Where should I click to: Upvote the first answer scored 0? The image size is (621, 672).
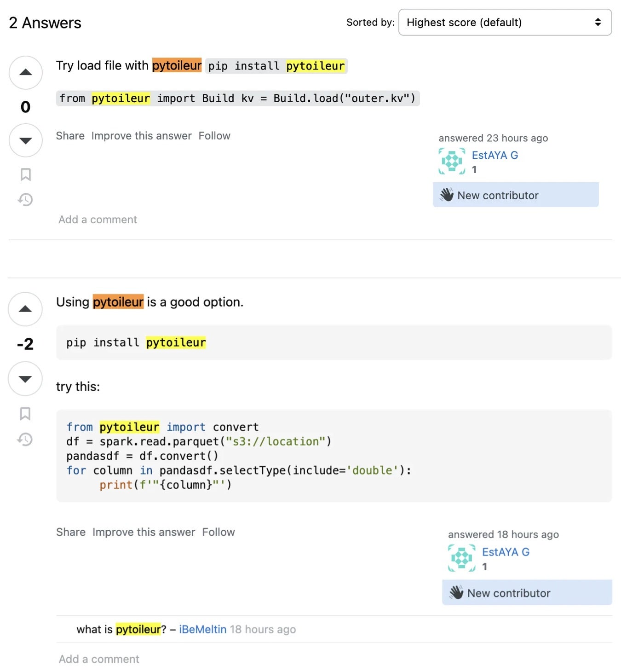tap(26, 73)
